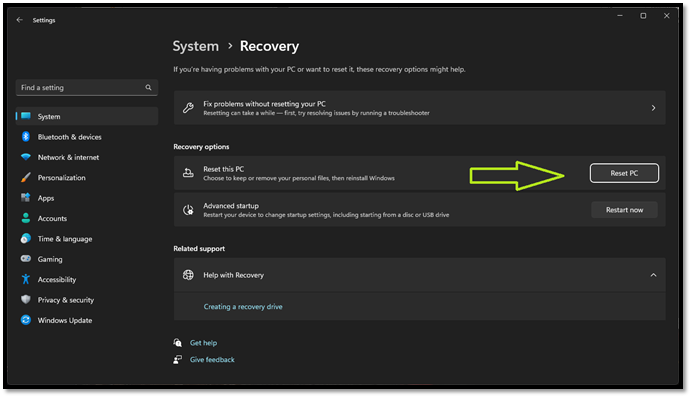Image resolution: width=692 pixels, height=398 pixels.
Task: Click the Accounts person icon
Action: click(26, 218)
